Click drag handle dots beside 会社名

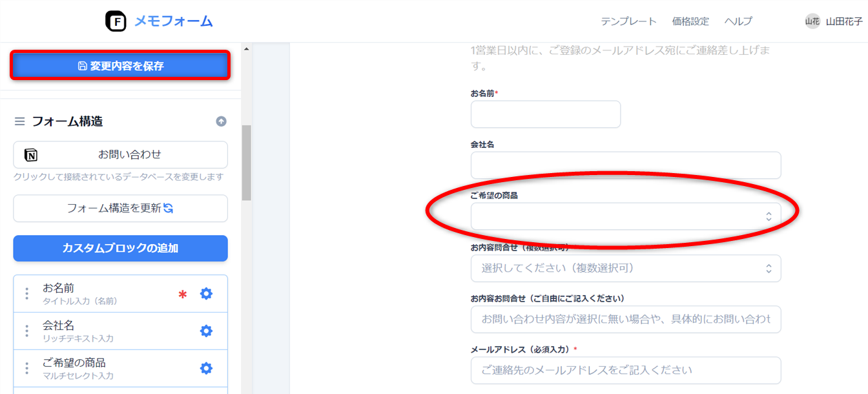[26, 331]
